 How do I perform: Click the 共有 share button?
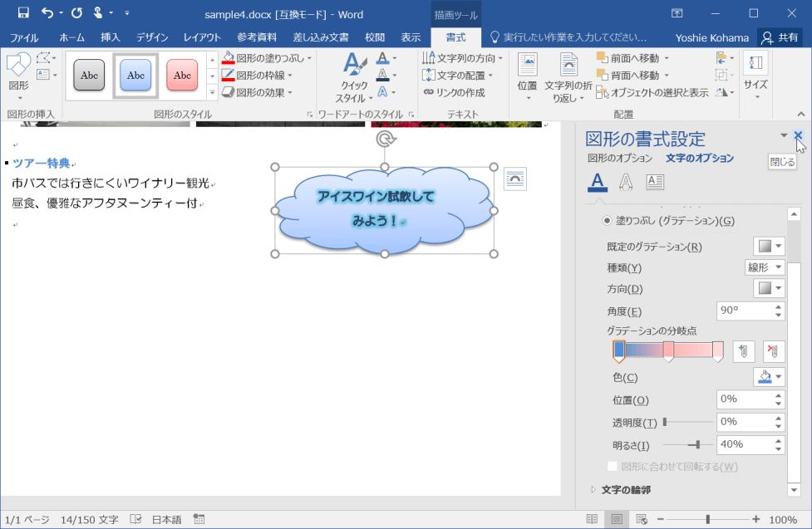pyautogui.click(x=780, y=37)
